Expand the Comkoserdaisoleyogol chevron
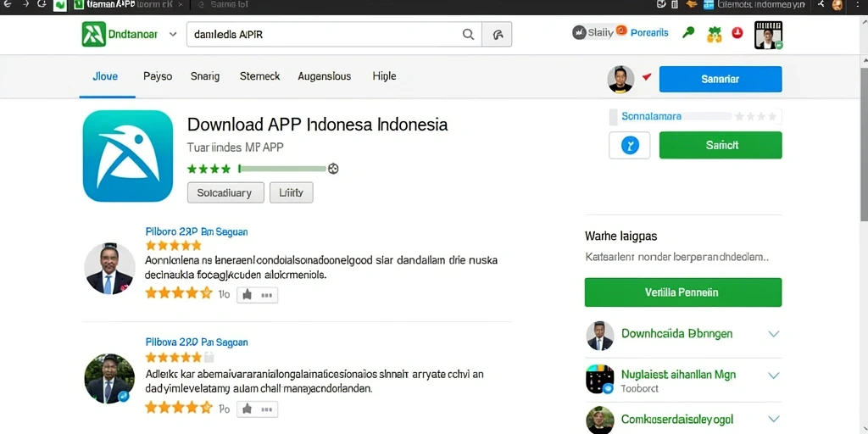This screenshot has height=434, width=868. (x=774, y=419)
